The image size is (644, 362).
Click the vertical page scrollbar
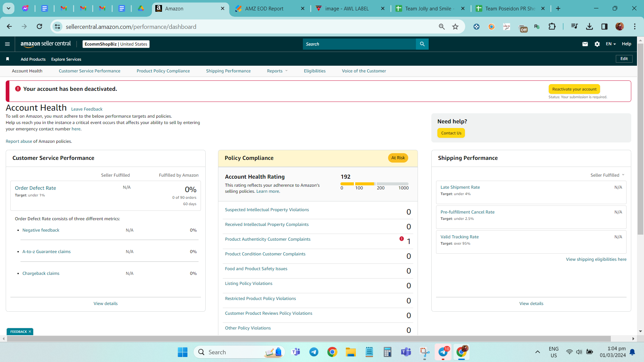[640, 139]
